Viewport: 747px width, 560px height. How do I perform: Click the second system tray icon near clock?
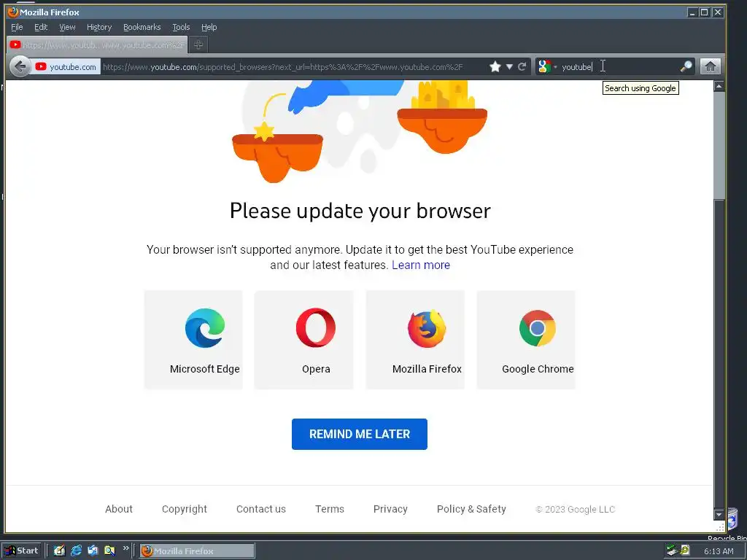pos(685,551)
